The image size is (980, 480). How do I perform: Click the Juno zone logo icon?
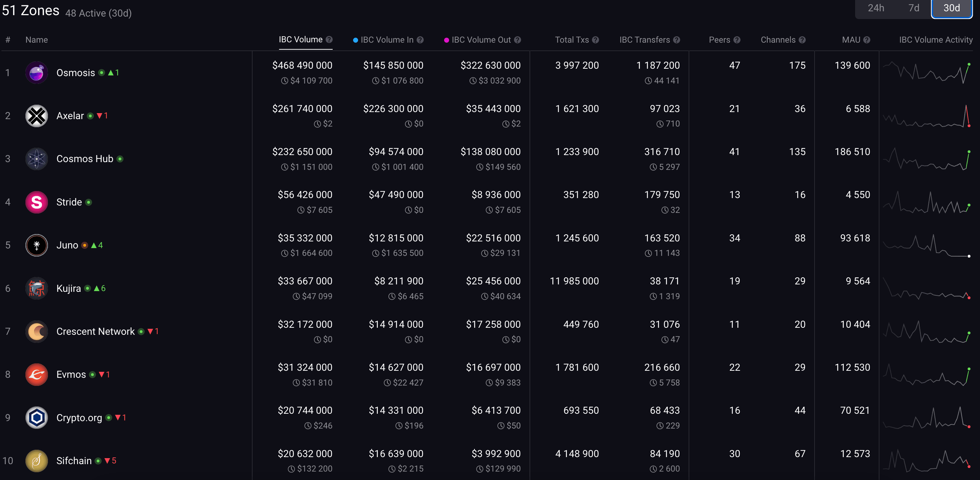37,245
